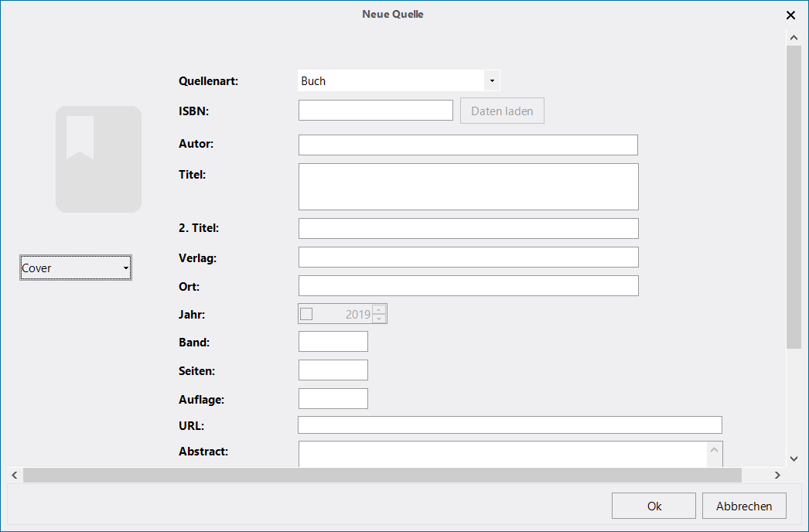Image resolution: width=809 pixels, height=532 pixels.
Task: Click the horizontal scrollbar right arrow
Action: 777,476
